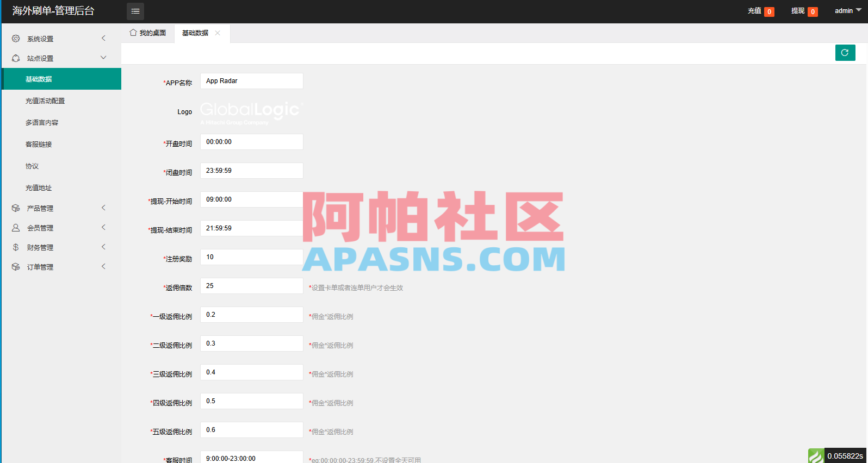Click the 提现-结束时间 input field
This screenshot has height=463, width=868.
click(252, 228)
